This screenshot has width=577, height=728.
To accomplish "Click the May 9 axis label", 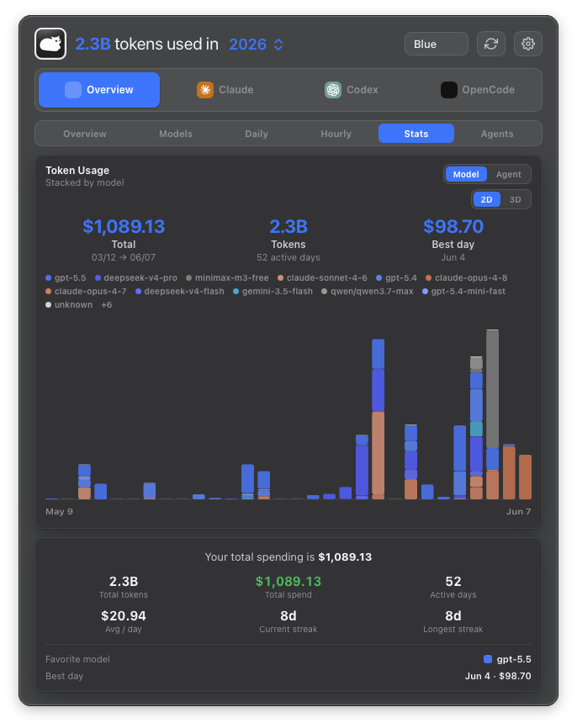I will (59, 512).
